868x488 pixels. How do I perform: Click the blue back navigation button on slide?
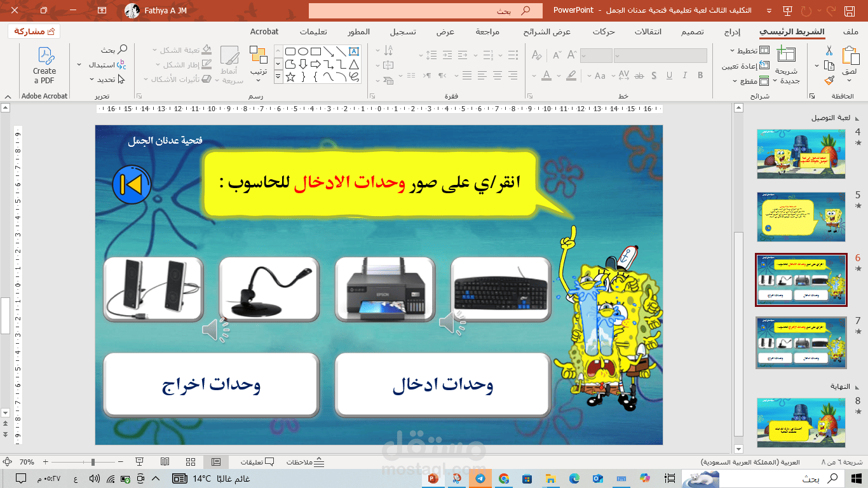132,184
